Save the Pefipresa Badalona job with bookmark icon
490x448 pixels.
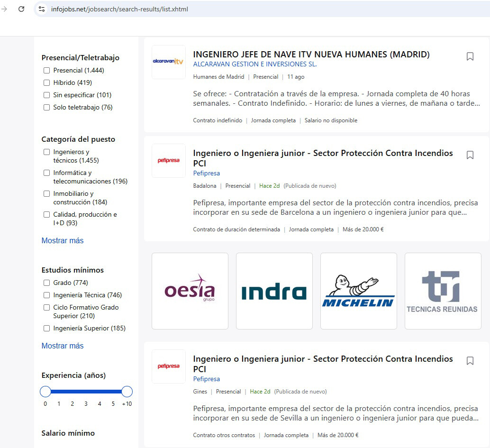[x=470, y=155]
